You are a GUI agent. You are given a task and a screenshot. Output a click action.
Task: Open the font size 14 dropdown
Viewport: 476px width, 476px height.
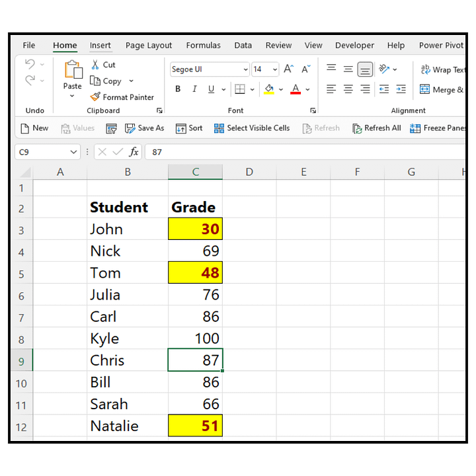[275, 69]
